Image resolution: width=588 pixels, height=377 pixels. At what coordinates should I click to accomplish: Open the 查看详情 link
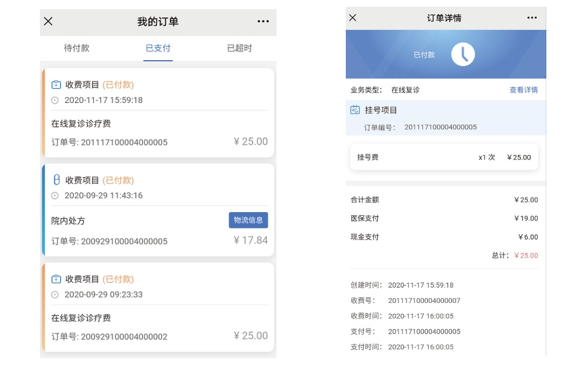[x=523, y=90]
